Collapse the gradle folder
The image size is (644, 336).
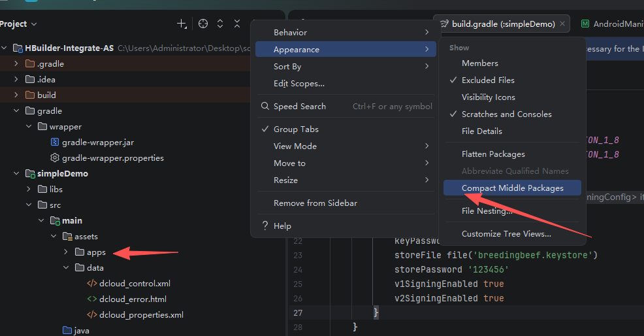click(x=16, y=110)
